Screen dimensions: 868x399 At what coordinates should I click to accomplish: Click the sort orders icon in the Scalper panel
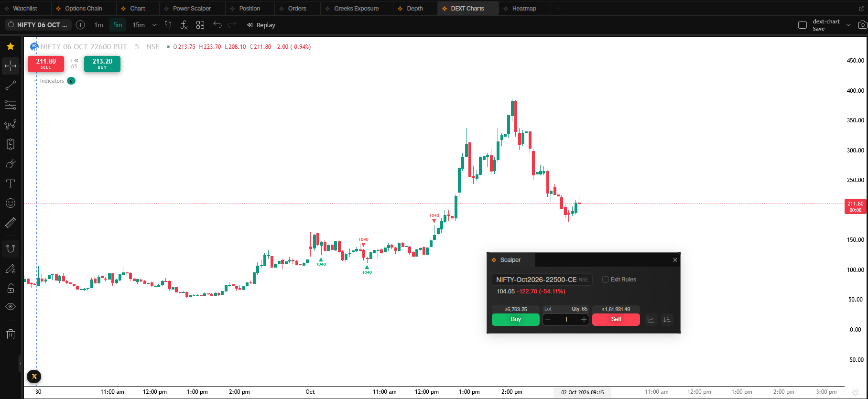click(x=667, y=320)
